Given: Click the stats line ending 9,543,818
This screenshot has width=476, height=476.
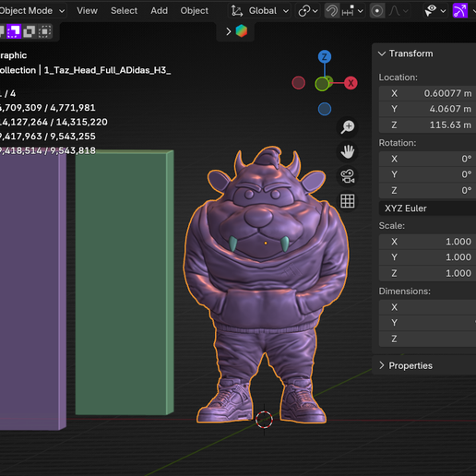Looking at the screenshot, I should pos(48,150).
